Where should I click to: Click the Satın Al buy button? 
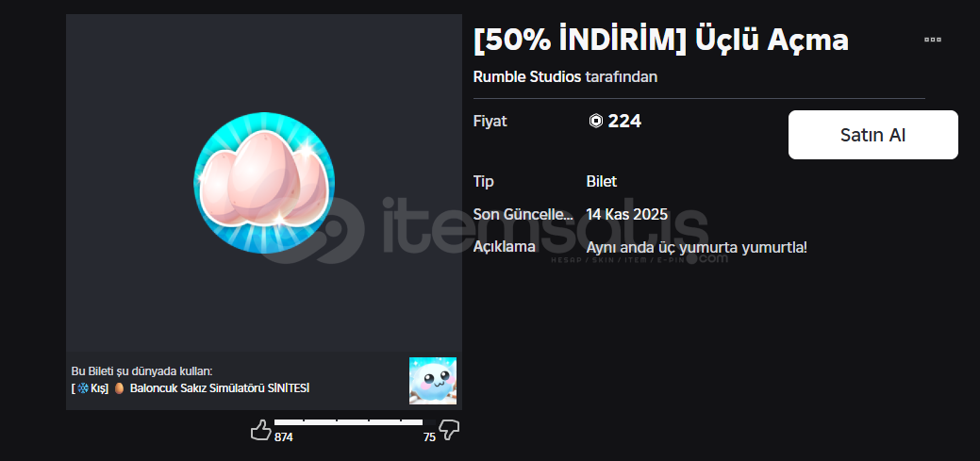click(872, 135)
